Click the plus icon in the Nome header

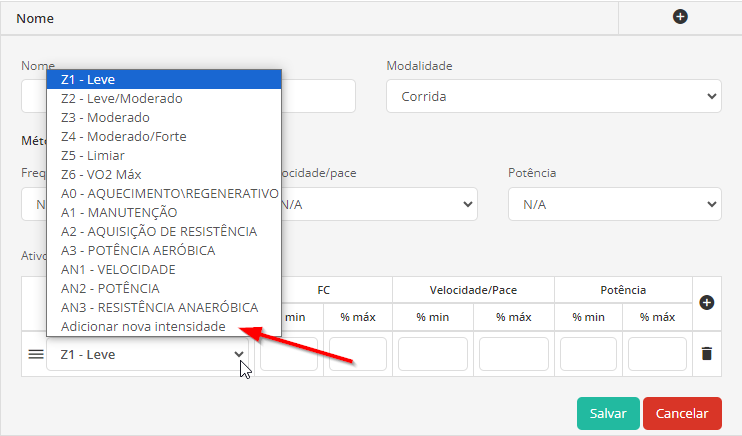(680, 17)
